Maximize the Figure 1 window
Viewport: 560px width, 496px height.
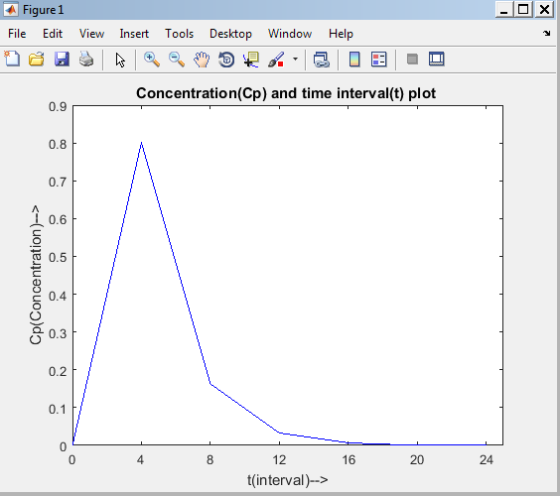pos(524,9)
